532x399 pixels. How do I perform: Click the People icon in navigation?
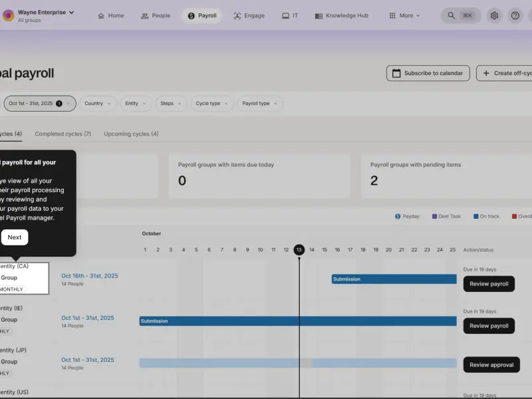pos(145,16)
